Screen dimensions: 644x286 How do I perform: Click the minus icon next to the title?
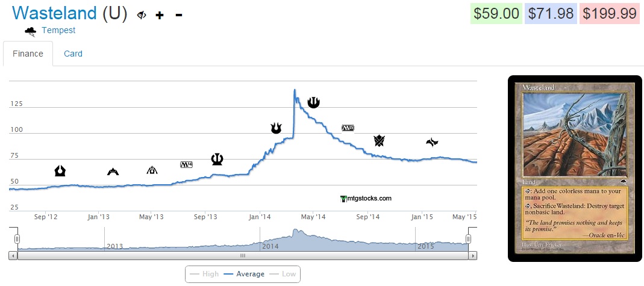(179, 14)
